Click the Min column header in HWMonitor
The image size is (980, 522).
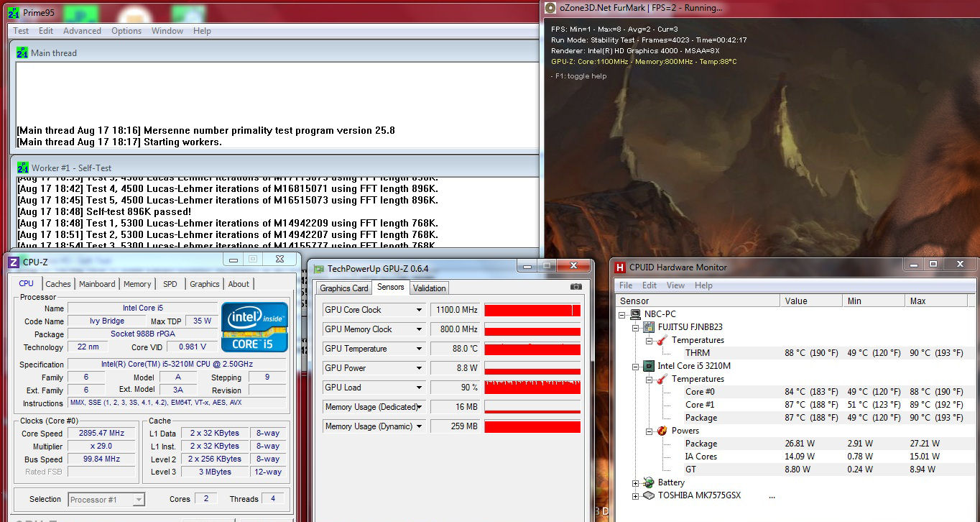click(x=874, y=301)
